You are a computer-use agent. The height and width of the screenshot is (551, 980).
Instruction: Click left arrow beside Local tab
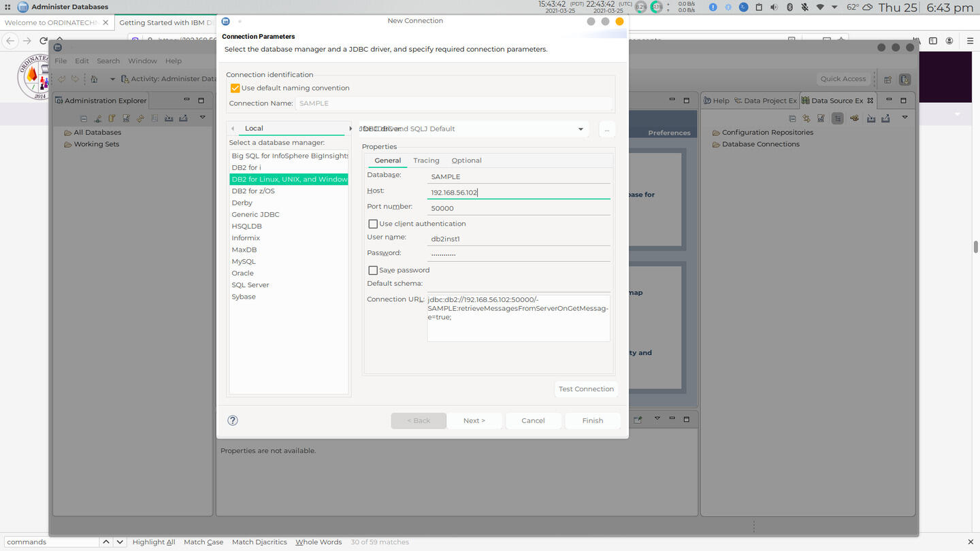(233, 129)
